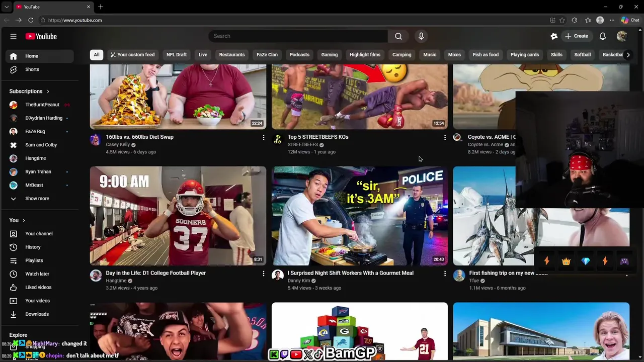Open TheBurntPeanut subscription
The width and height of the screenshot is (644, 362).
pos(39,105)
